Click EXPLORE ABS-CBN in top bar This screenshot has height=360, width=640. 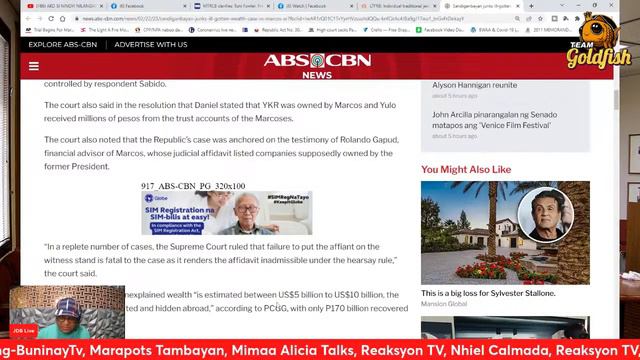pyautogui.click(x=63, y=44)
